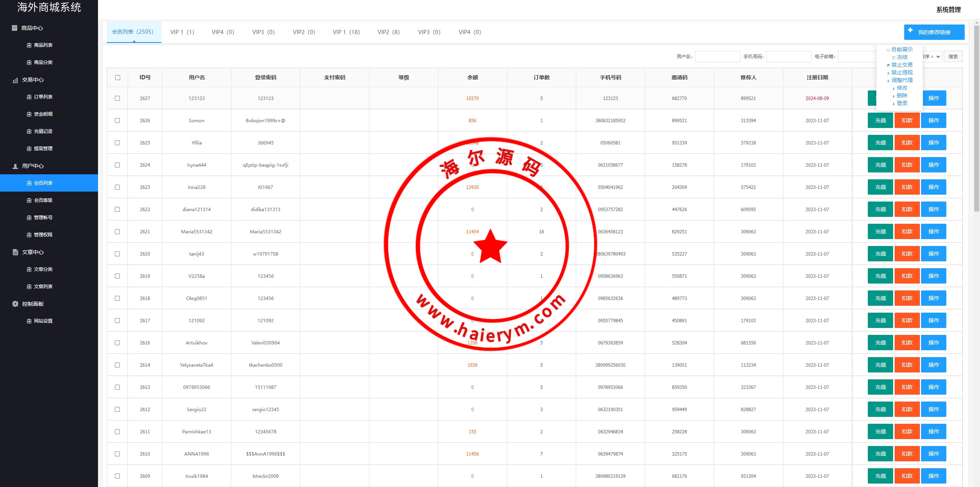
Task: Select 禁止交易 from the operation menu
Action: pos(902,65)
